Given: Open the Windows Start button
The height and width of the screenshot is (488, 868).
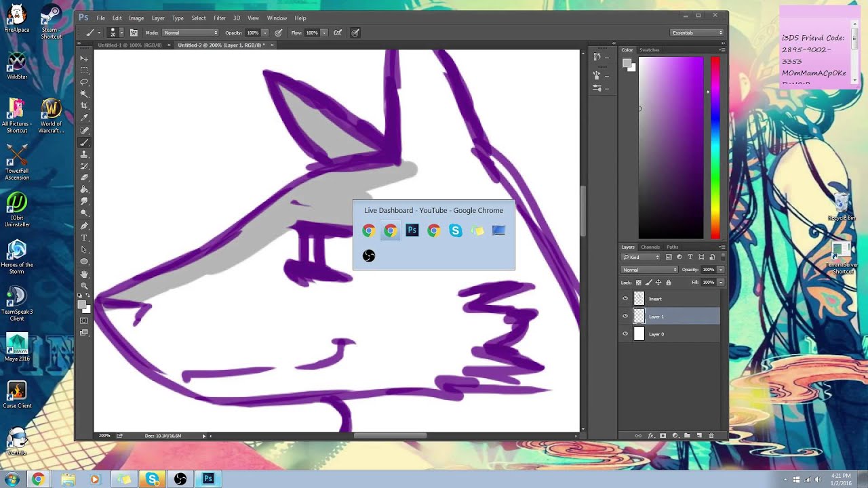Looking at the screenshot, I should pyautogui.click(x=12, y=479).
